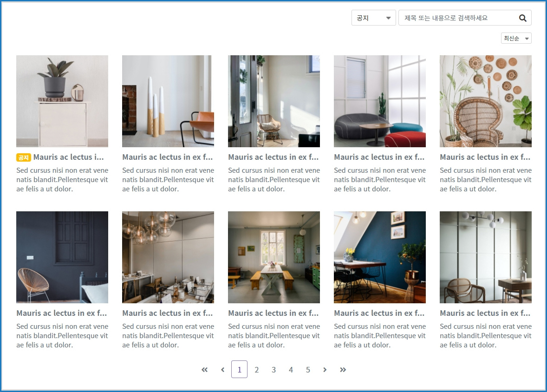Click the magnifying glass search icon
Viewport: 547px width, 392px height.
(x=522, y=18)
